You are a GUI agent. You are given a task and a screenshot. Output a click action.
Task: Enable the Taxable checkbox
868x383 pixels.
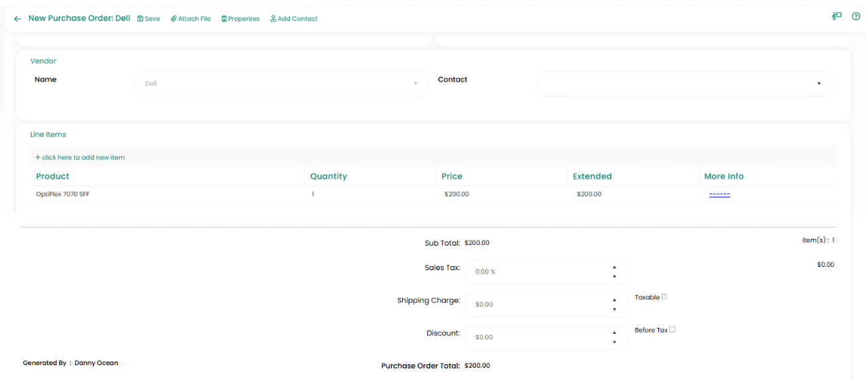[x=664, y=297]
